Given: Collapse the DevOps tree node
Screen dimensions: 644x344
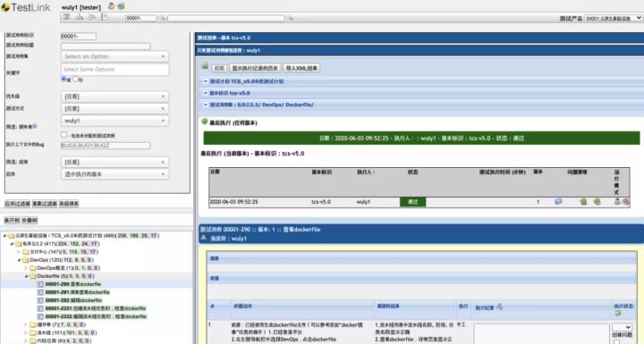Looking at the screenshot, I should [x=19, y=260].
